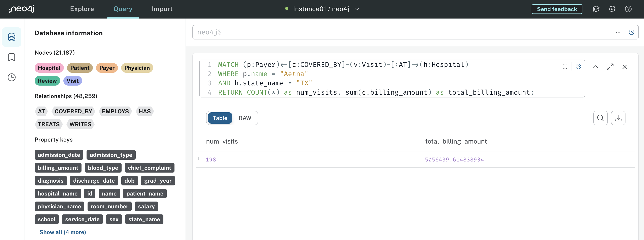Re-run the query from the frame play control
This screenshot has height=240, width=644.
[579, 66]
